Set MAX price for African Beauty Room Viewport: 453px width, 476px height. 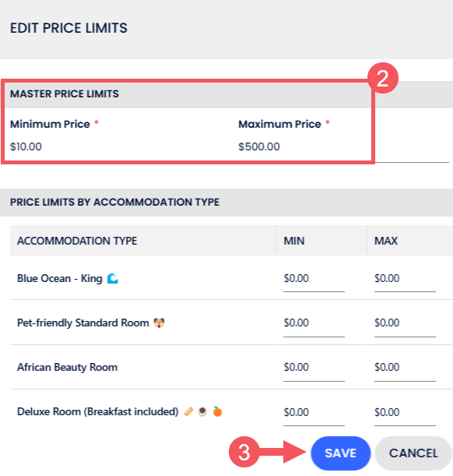(405, 368)
